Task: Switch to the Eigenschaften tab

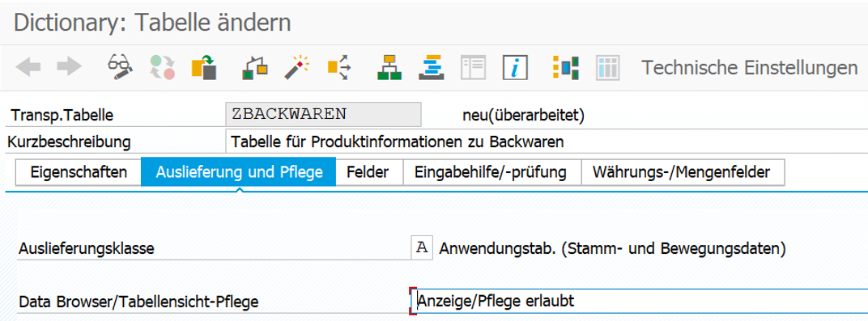Action: 79,172
